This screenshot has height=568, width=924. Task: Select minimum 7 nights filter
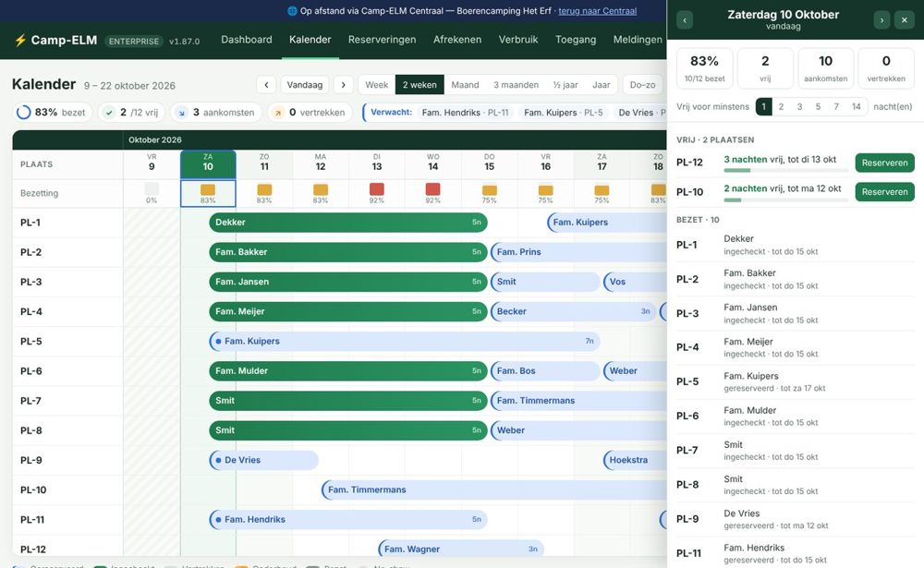836,106
